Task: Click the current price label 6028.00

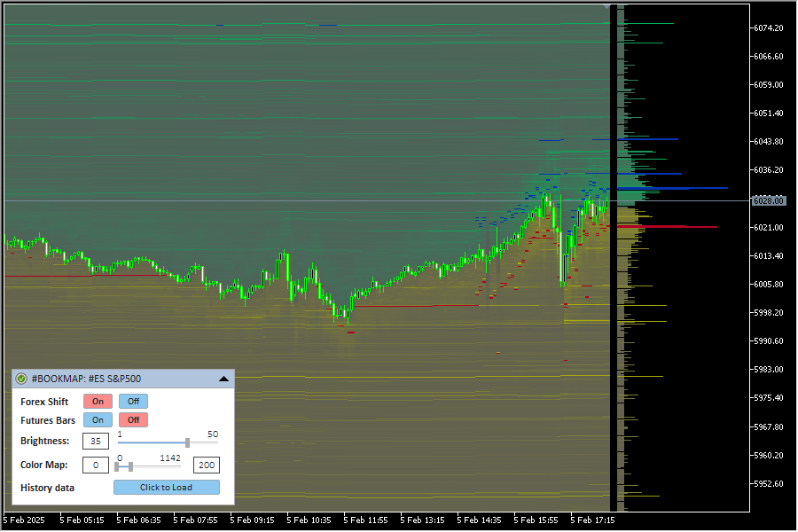Action: pos(768,201)
